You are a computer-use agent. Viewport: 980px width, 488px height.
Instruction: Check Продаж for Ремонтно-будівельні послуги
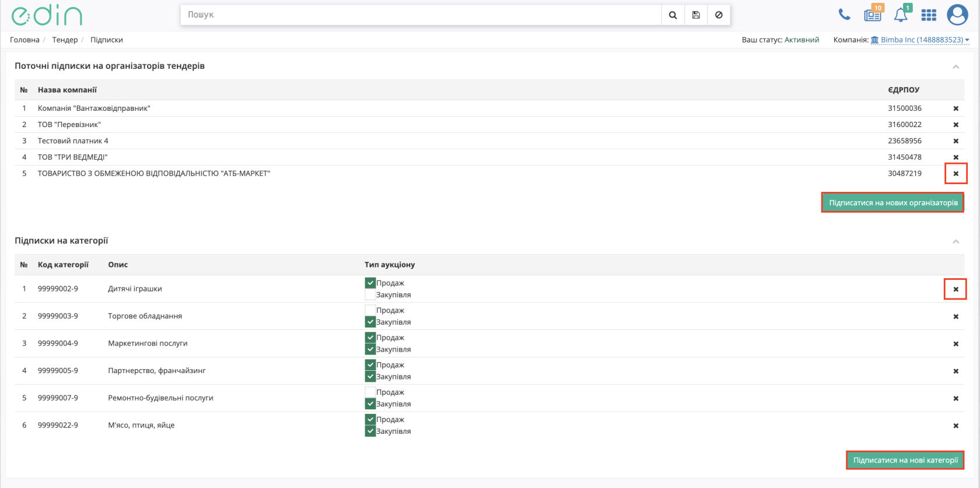tap(370, 392)
